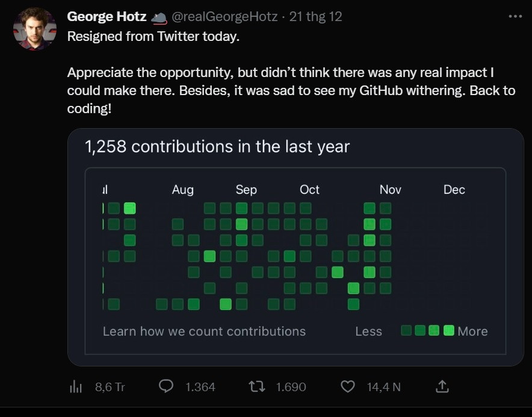Click the 1.690 retweets count
Screen dimensions: 532x417
291,387
